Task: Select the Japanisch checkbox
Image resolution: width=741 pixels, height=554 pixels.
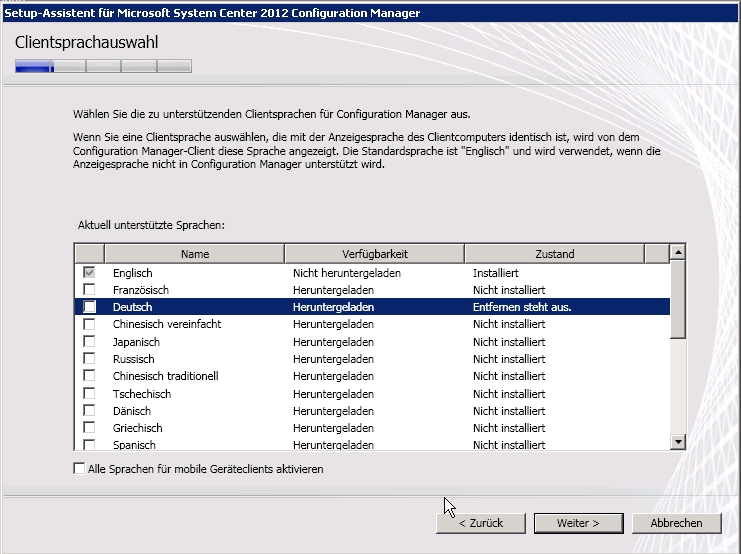Action: [90, 342]
